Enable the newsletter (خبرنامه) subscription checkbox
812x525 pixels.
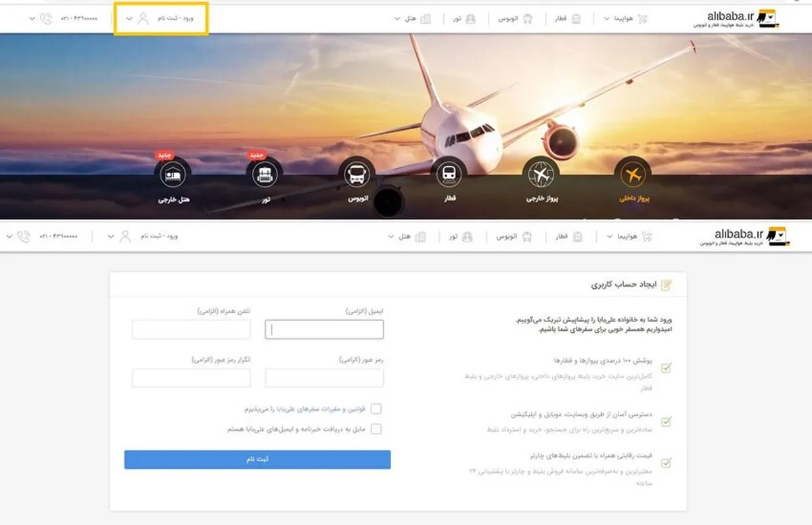(376, 429)
